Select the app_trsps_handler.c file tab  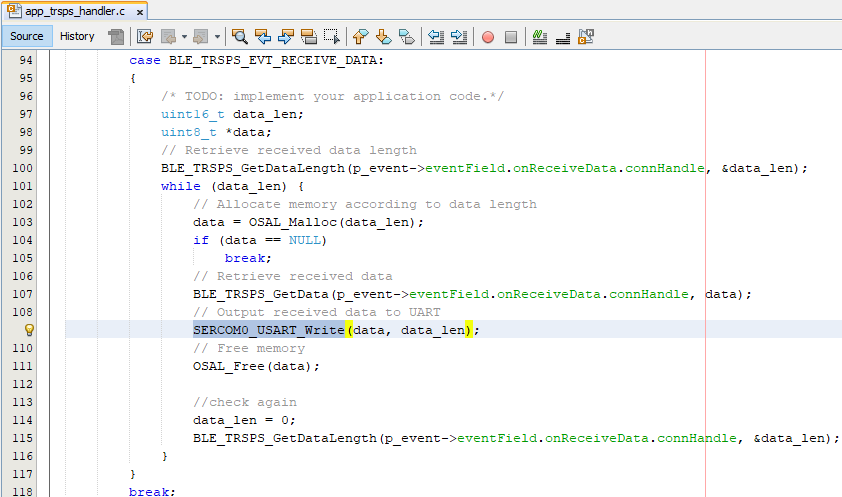pyautogui.click(x=69, y=12)
